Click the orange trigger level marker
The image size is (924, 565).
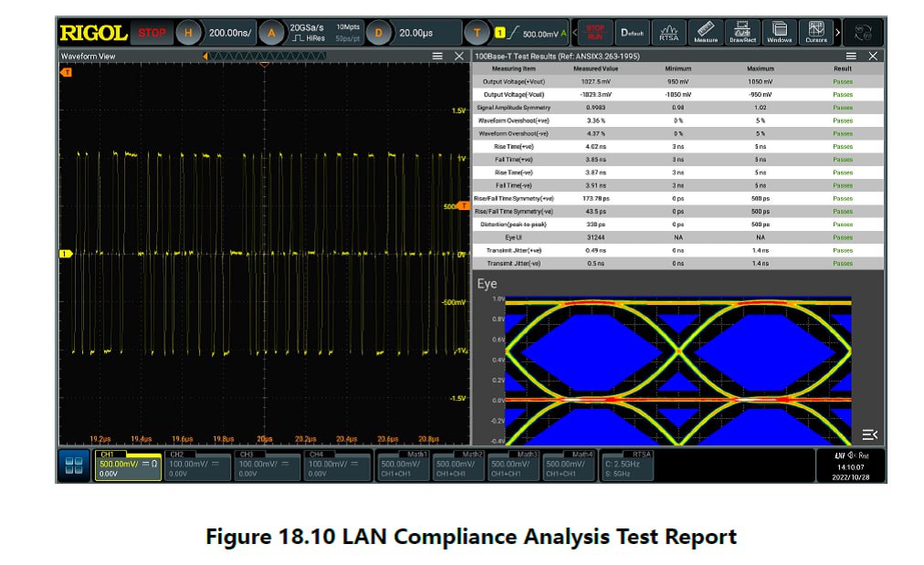pyautogui.click(x=463, y=207)
